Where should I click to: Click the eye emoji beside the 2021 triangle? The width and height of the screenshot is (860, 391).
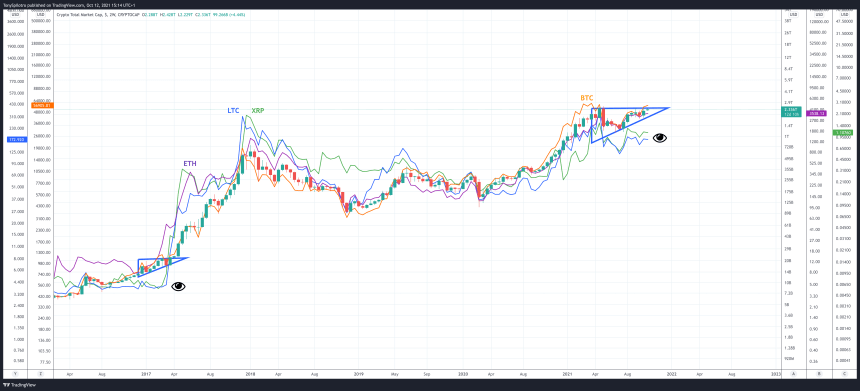click(x=660, y=138)
